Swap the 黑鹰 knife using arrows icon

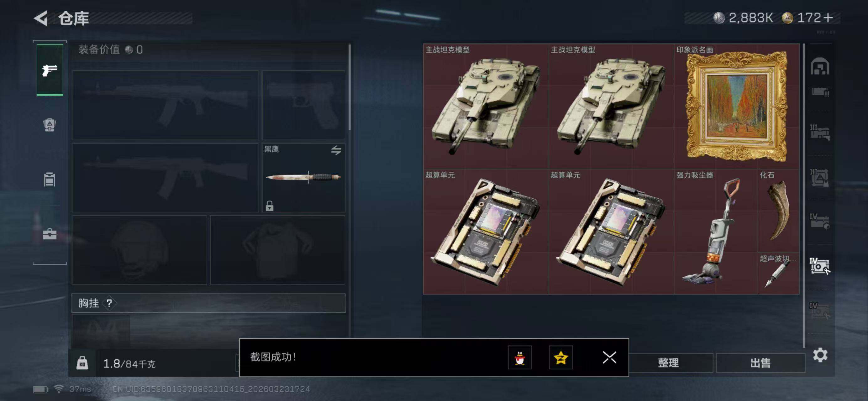click(x=336, y=150)
